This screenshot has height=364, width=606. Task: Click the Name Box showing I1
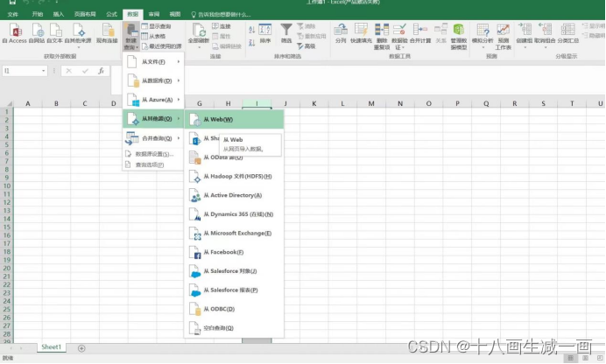pyautogui.click(x=25, y=71)
